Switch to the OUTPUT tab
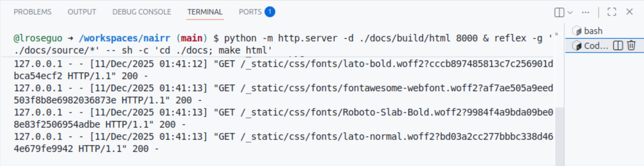Screen dimensions: 644x166 tap(82, 12)
